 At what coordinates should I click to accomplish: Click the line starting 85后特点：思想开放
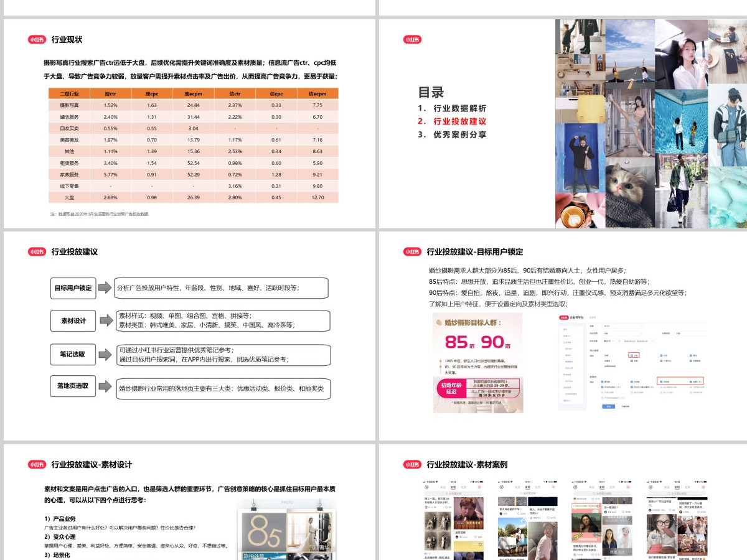(539, 281)
